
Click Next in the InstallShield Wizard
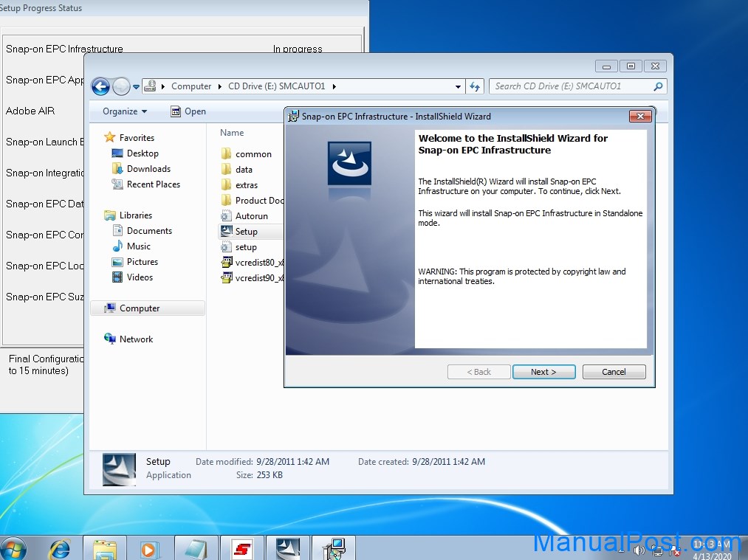click(543, 372)
